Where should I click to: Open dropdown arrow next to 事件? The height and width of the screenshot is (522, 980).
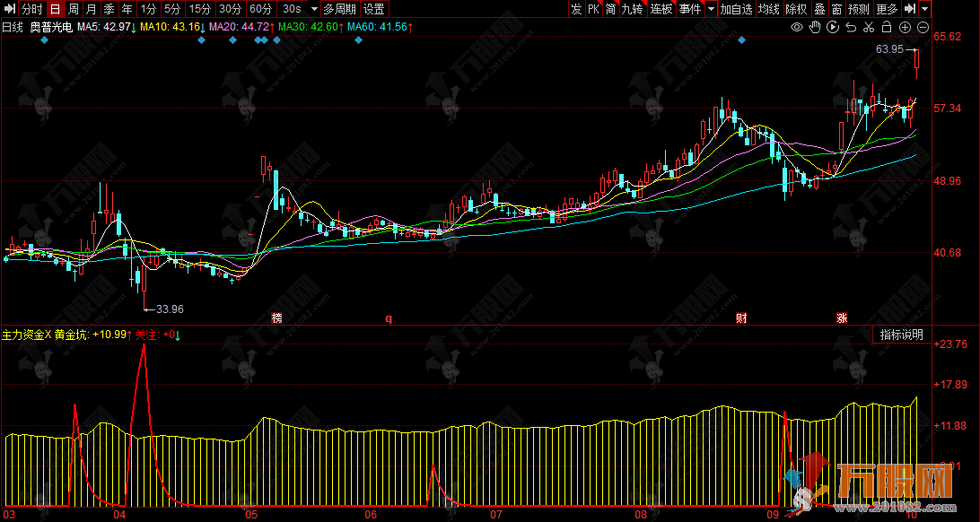tap(711, 9)
